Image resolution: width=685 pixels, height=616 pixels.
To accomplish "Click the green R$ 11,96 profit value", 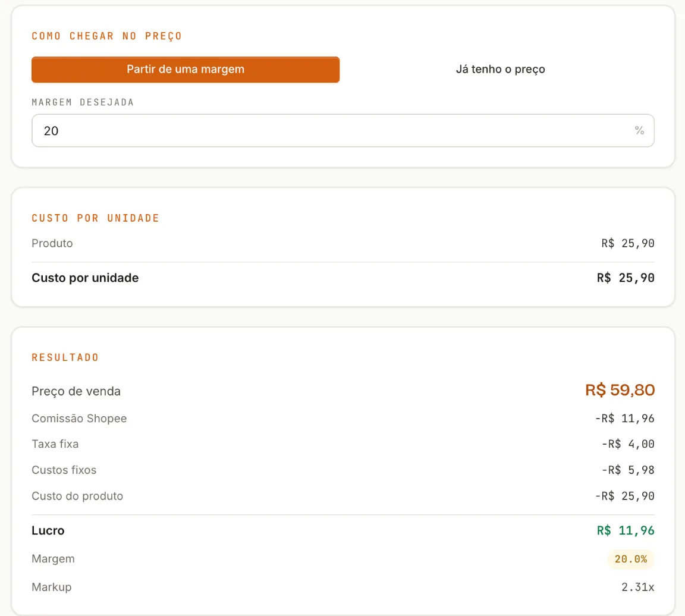I will coord(626,530).
